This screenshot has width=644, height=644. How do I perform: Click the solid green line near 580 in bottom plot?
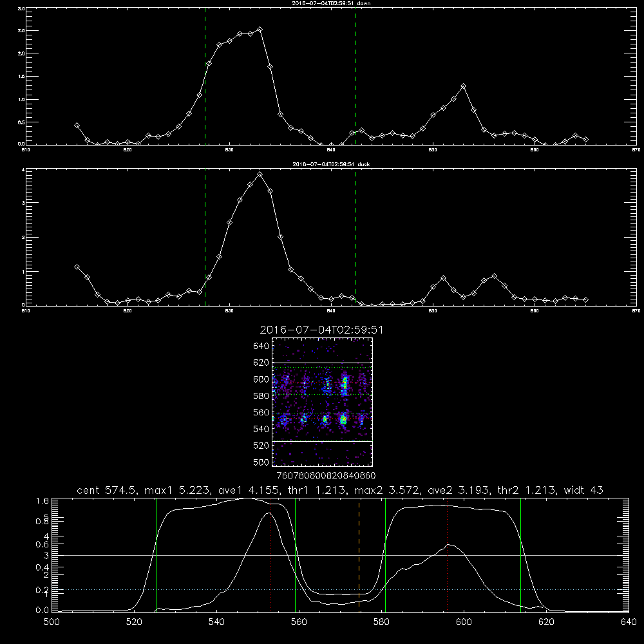tap(385, 555)
